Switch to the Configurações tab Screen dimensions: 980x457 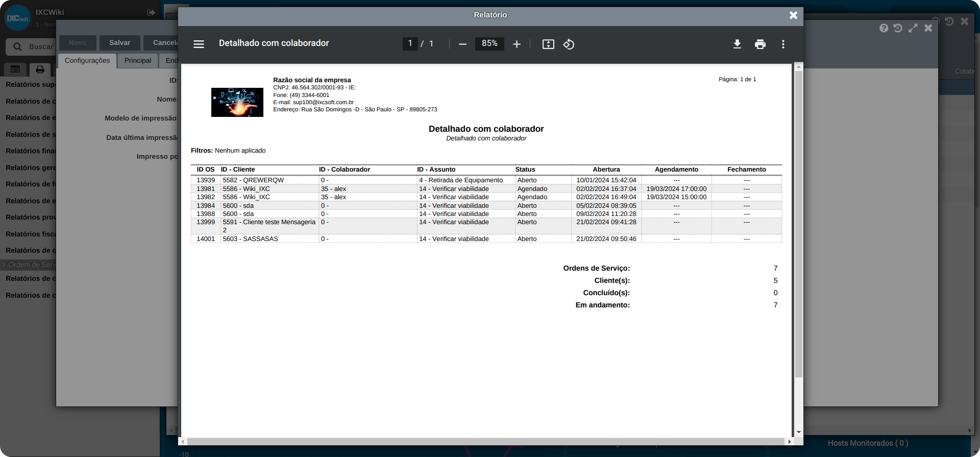(x=87, y=61)
